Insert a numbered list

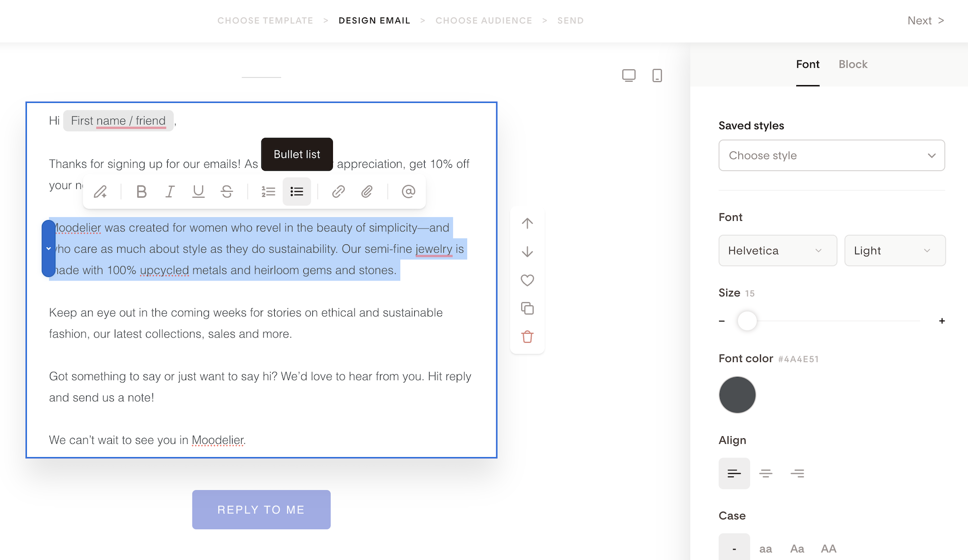[268, 191]
